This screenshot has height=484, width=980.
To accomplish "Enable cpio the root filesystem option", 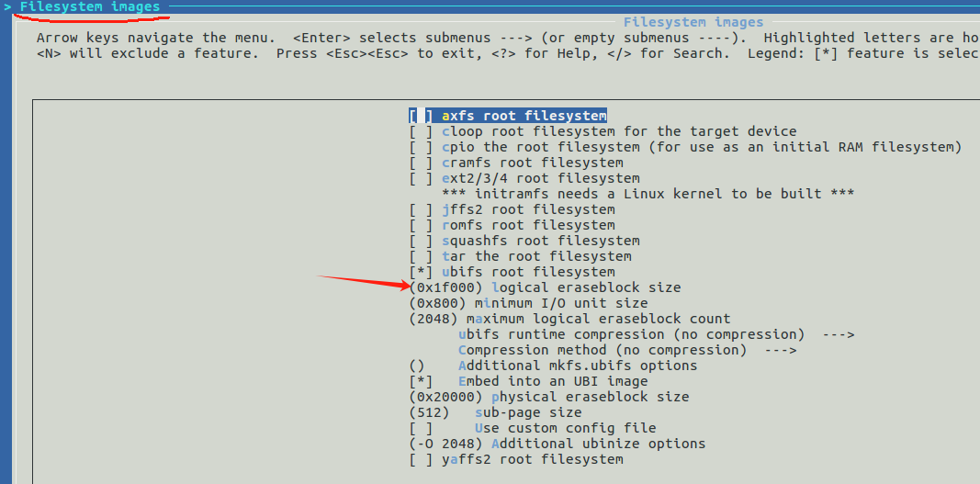I will click(421, 147).
